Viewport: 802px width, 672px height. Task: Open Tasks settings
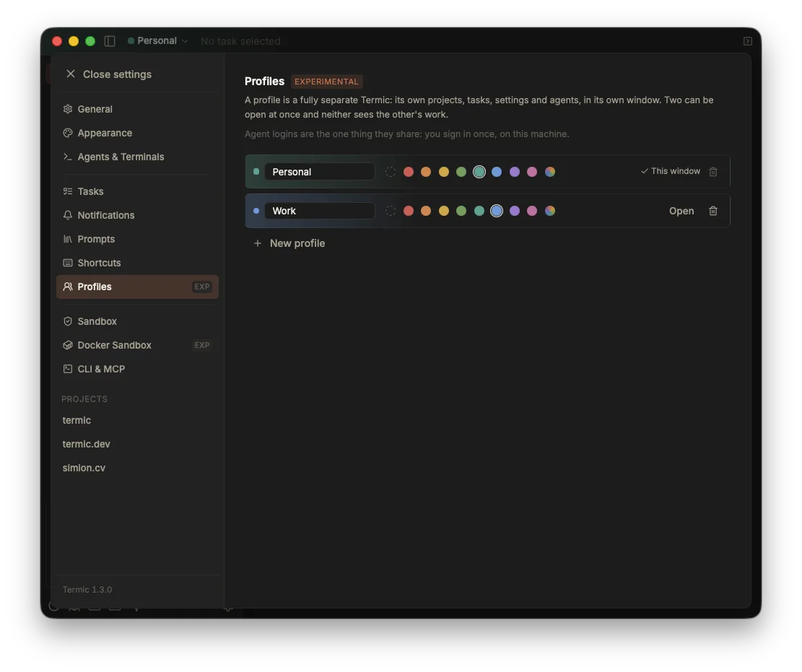(138, 191)
